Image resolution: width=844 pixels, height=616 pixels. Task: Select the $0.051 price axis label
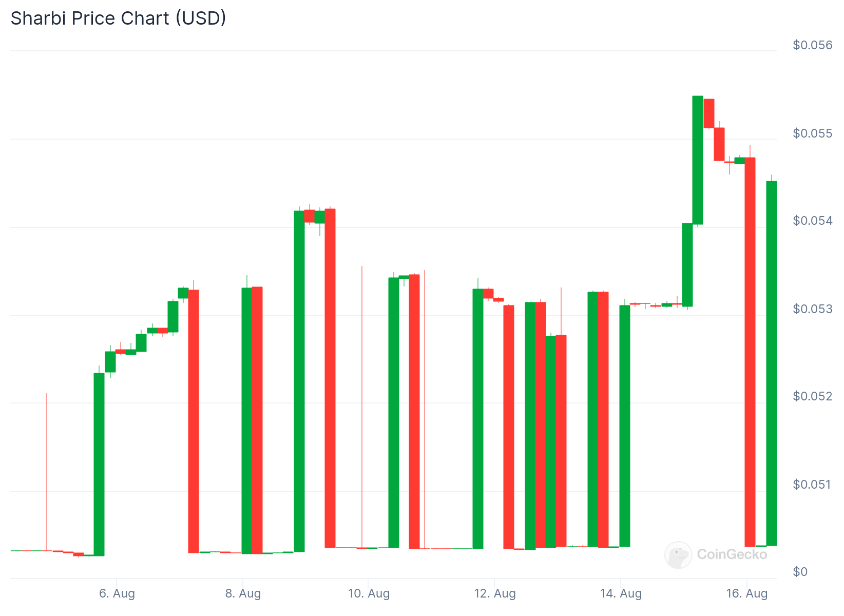[x=813, y=485]
